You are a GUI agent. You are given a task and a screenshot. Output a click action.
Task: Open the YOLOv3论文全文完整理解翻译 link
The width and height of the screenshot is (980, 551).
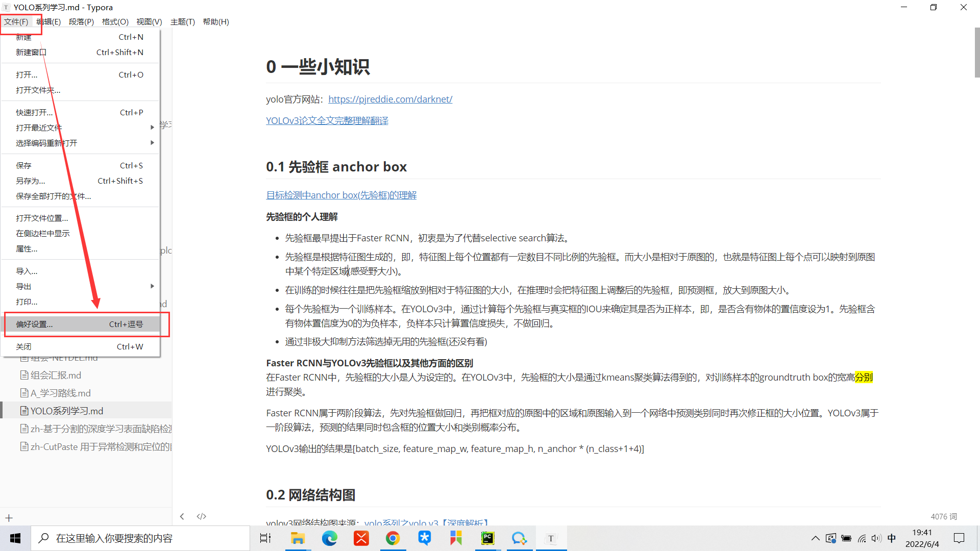327,120
